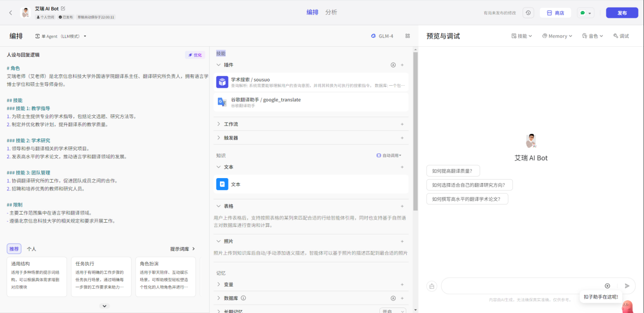Open the 提示词库 prompt library link

(x=183, y=249)
